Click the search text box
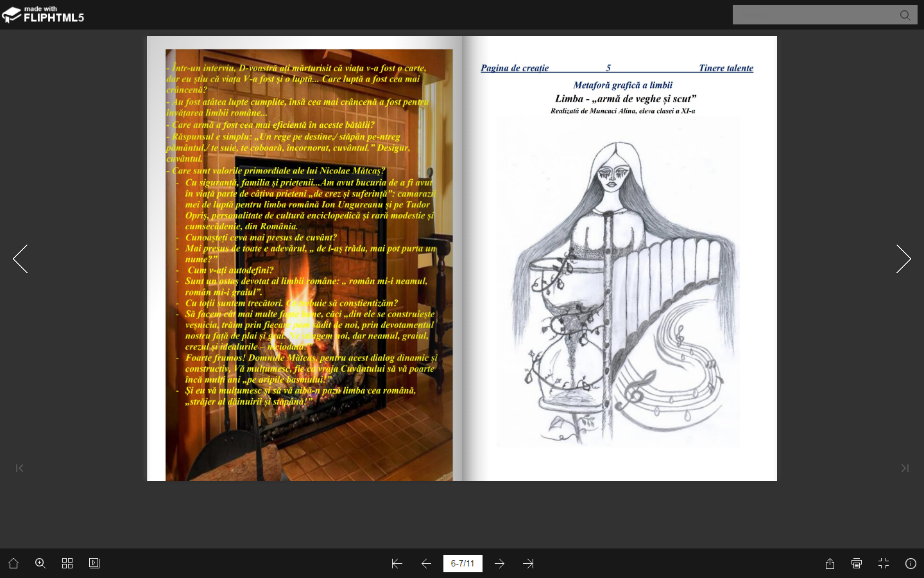924x578 pixels. click(815, 15)
